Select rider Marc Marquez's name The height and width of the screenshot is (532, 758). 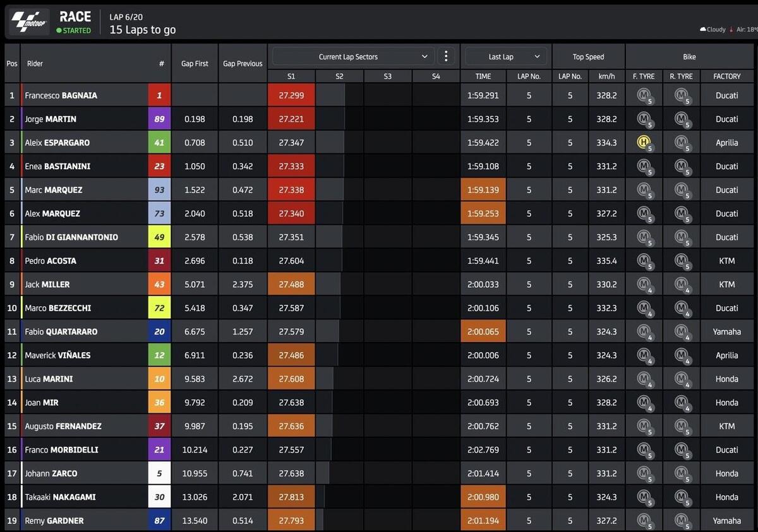pyautogui.click(x=54, y=190)
